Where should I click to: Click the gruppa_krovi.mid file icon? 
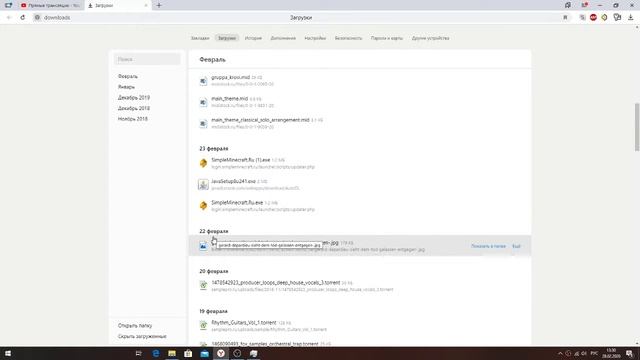[203, 81]
